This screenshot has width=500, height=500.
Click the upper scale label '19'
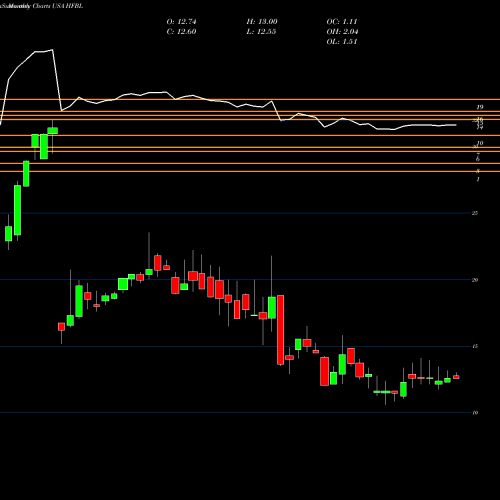point(480,107)
